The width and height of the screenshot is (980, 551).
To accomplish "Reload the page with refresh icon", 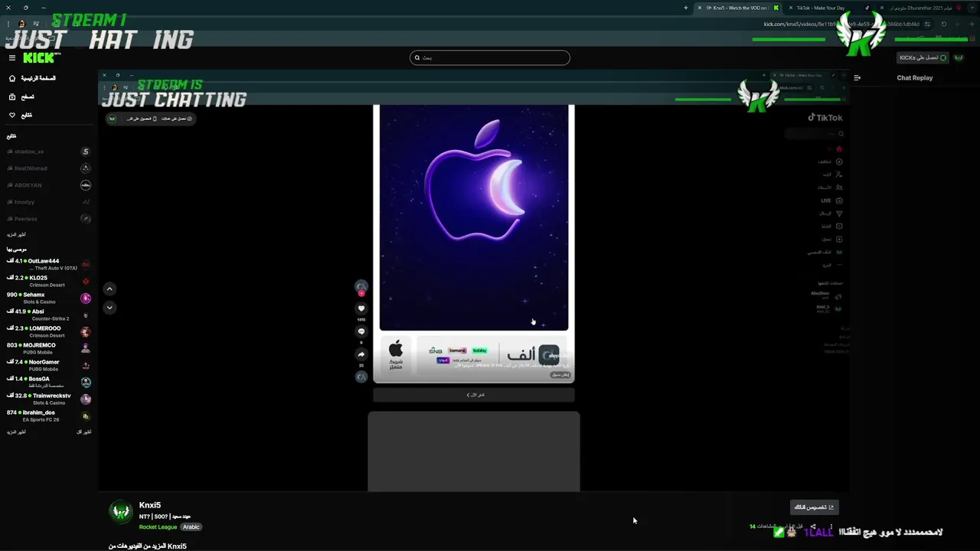I will (x=943, y=24).
